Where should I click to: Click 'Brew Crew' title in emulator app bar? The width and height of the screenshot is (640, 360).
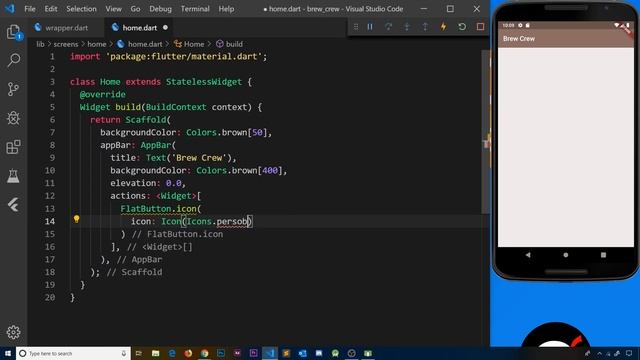tap(519, 39)
